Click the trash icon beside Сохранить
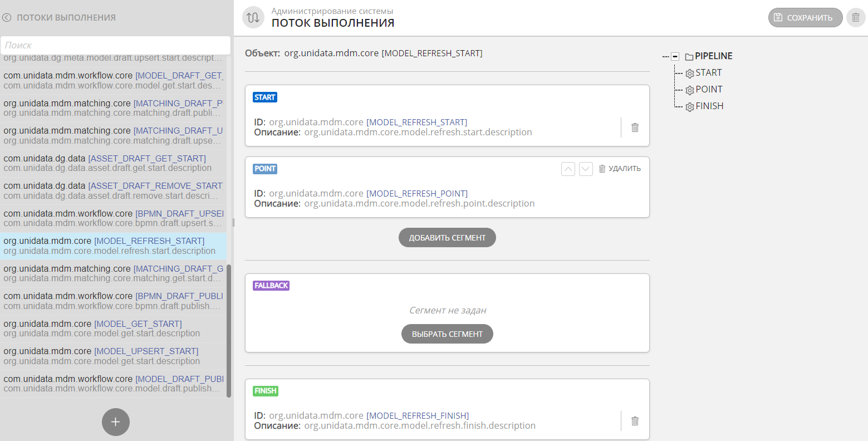The width and height of the screenshot is (868, 441). 856,17
